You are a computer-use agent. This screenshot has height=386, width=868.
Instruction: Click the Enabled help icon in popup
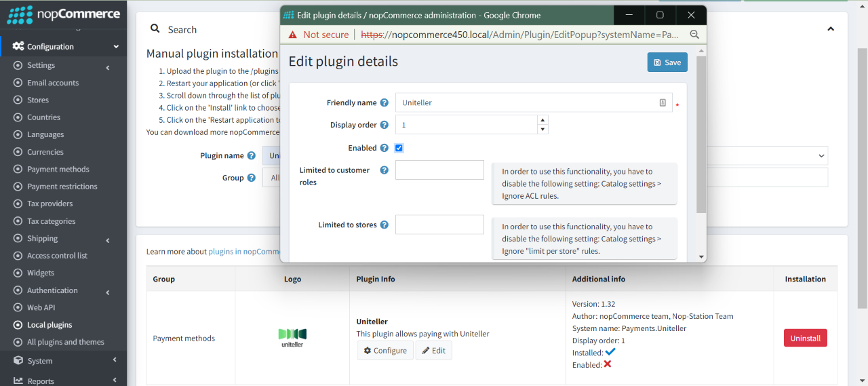(384, 148)
